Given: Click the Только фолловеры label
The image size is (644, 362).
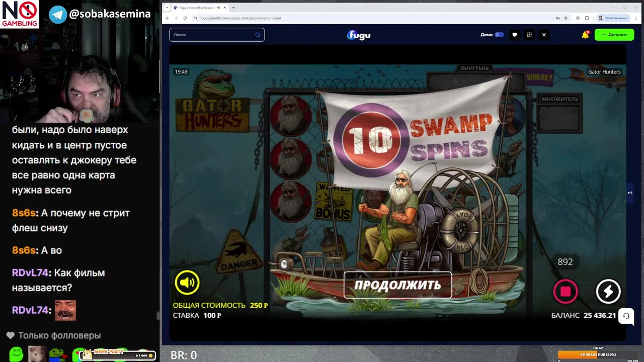Looking at the screenshot, I should pos(59,335).
